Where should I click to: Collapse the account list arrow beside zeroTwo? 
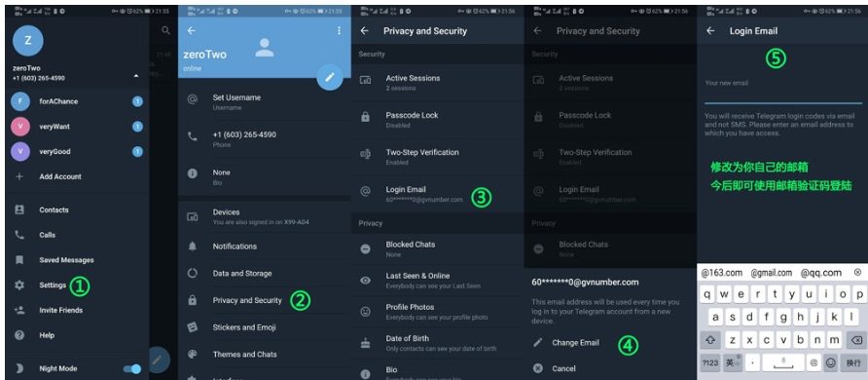tap(136, 76)
